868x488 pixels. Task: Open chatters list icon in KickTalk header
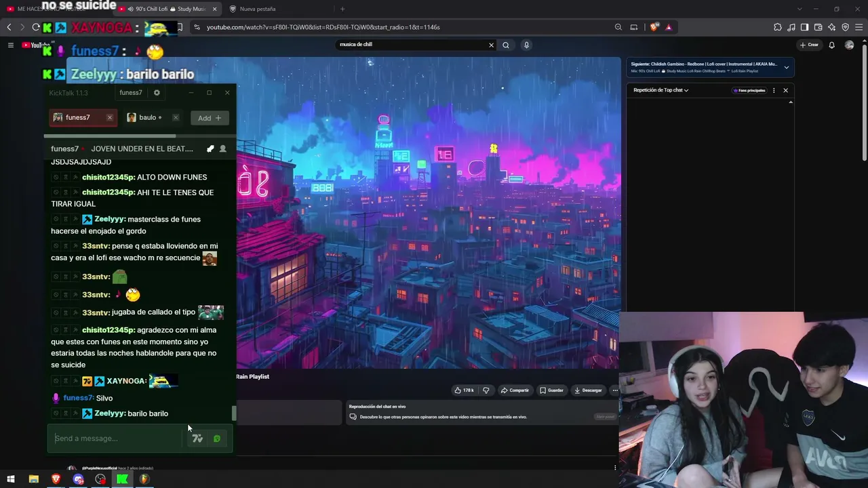click(x=222, y=149)
